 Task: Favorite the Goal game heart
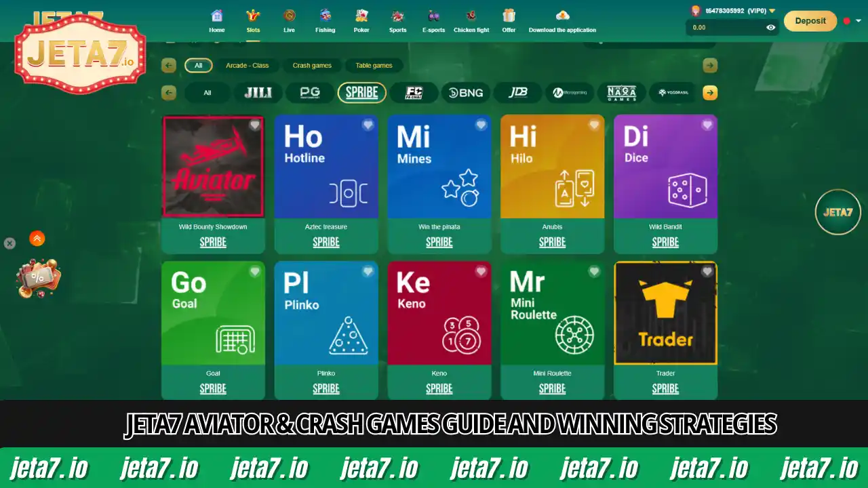point(255,271)
